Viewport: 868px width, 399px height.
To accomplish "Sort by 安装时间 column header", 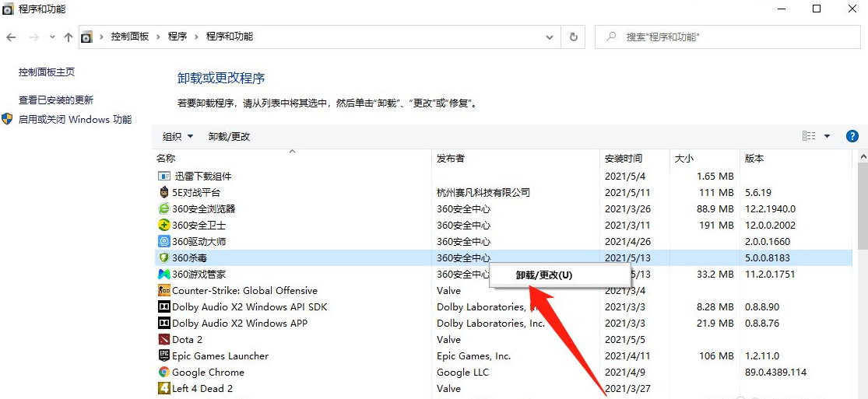I will tap(624, 158).
